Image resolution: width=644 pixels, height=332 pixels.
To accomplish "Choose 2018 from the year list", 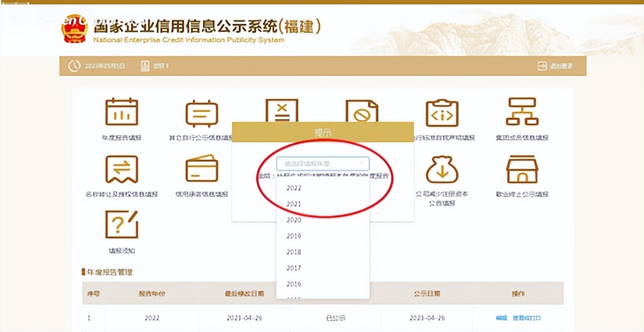I will tap(323, 252).
